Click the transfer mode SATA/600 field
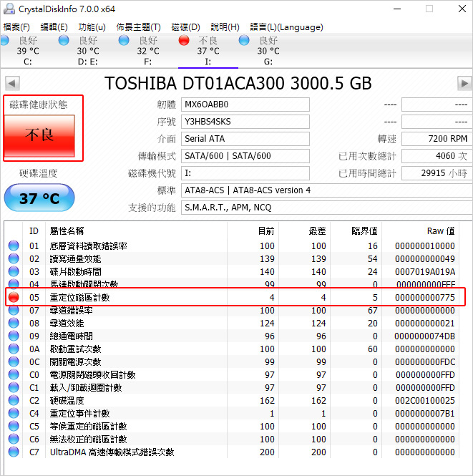 245,156
